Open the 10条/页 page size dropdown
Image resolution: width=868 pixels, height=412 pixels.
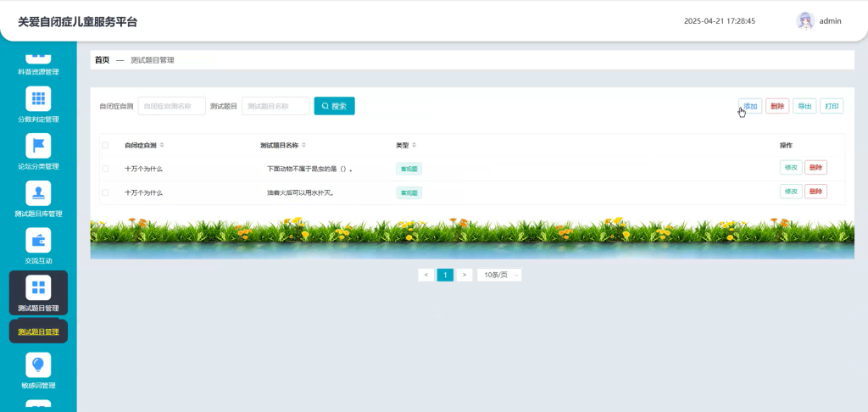click(x=499, y=276)
